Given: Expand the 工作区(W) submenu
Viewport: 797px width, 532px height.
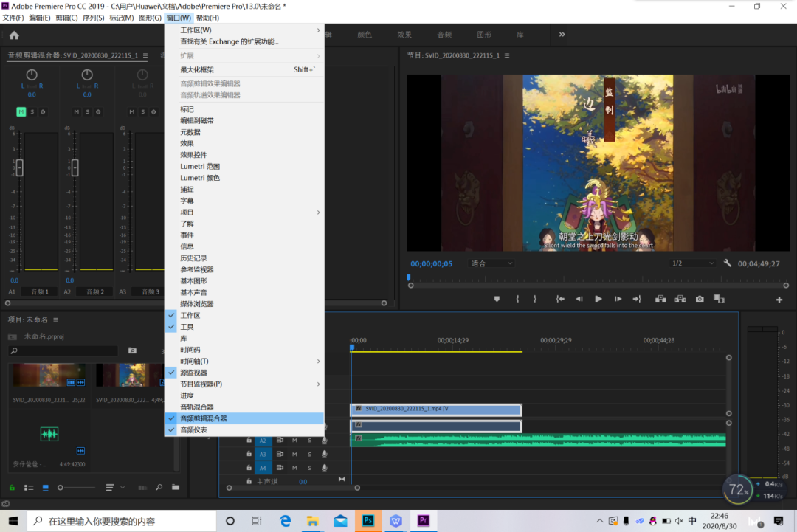Looking at the screenshot, I should (244, 30).
